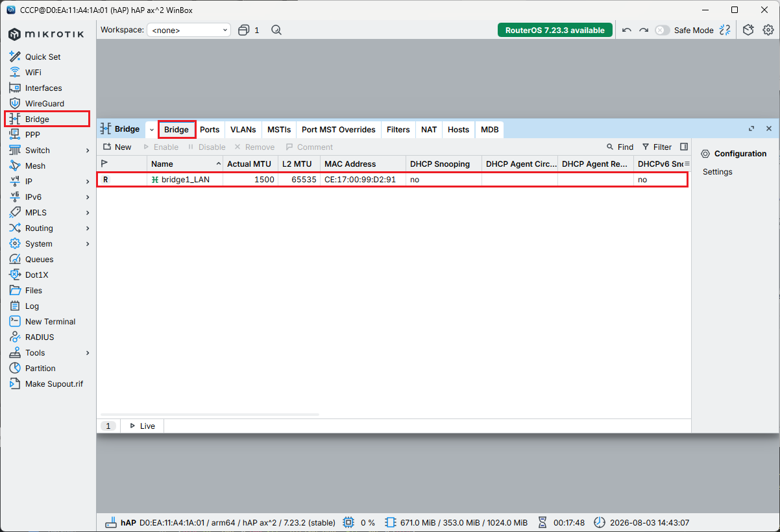Image resolution: width=780 pixels, height=532 pixels.
Task: Click the New button
Action: pyautogui.click(x=117, y=147)
